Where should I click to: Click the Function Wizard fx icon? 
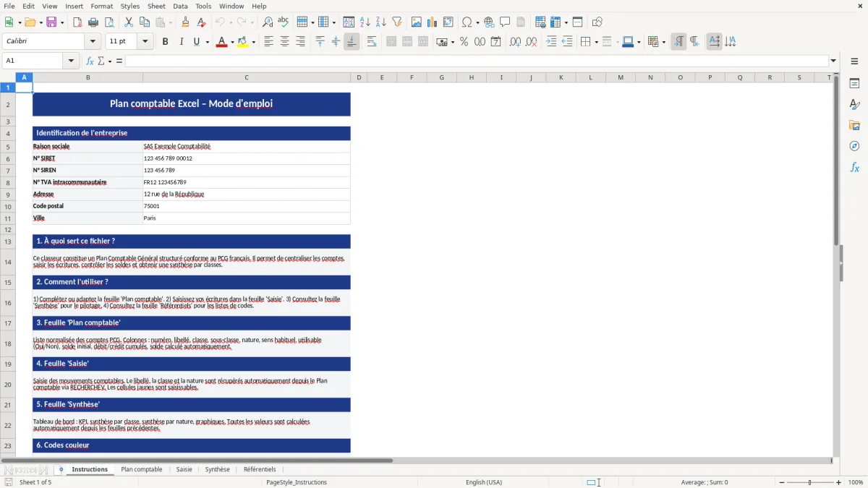(x=90, y=61)
